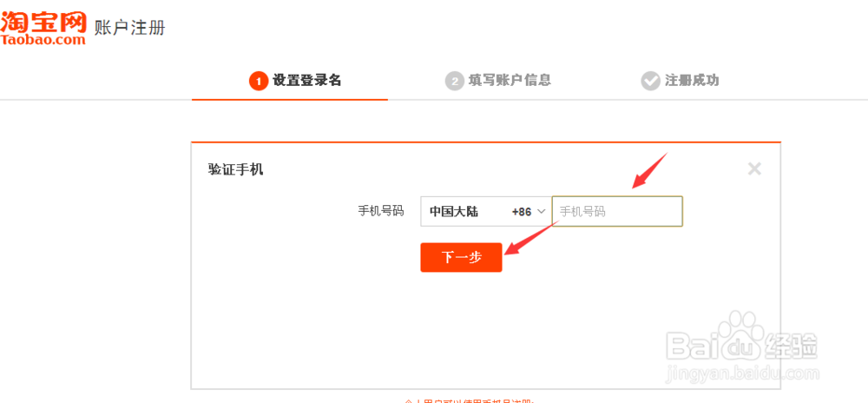The image size is (868, 403).
Task: Switch to the 填写账户信息 step
Action: point(510,81)
